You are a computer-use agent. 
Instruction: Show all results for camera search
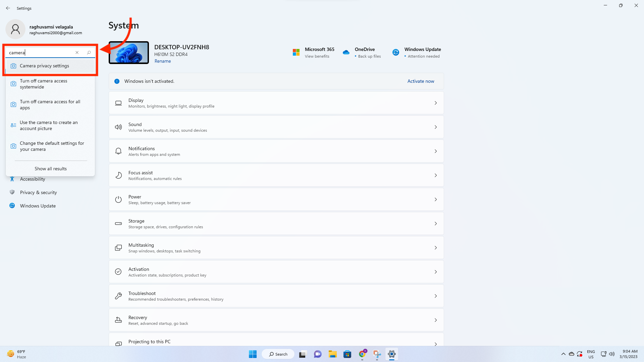coord(50,169)
